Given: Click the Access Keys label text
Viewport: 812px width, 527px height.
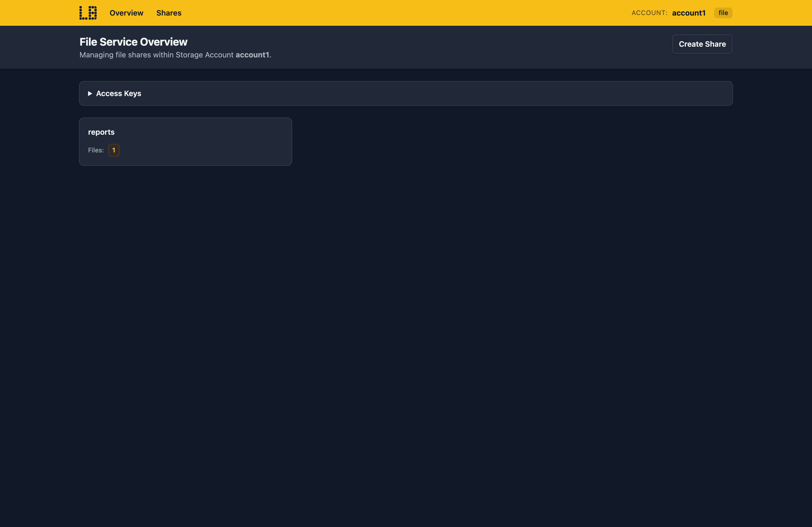Looking at the screenshot, I should [x=118, y=93].
